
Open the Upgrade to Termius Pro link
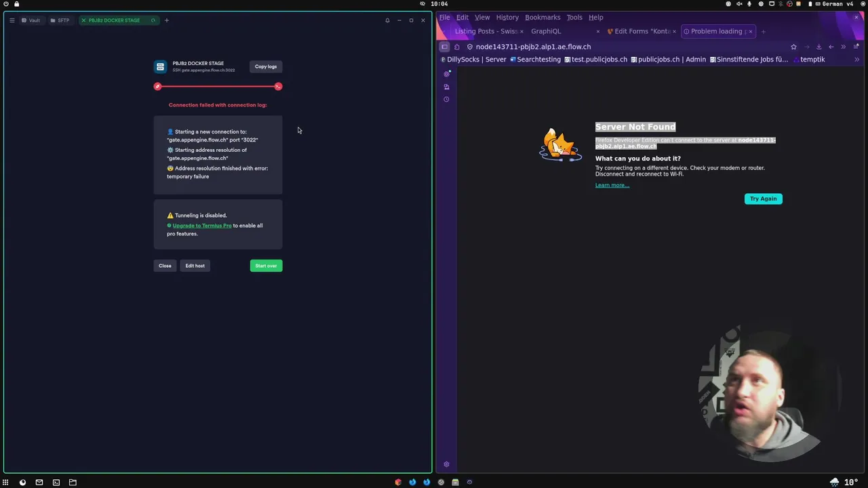(x=202, y=226)
